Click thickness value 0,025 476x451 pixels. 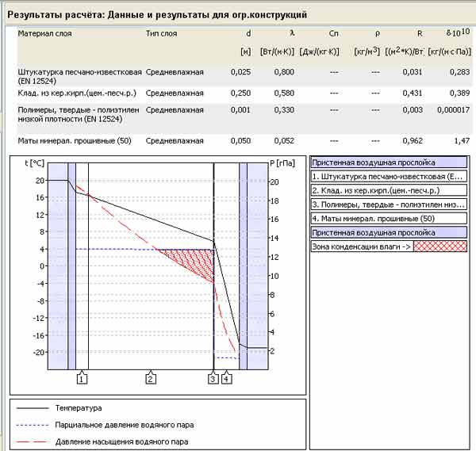click(240, 72)
